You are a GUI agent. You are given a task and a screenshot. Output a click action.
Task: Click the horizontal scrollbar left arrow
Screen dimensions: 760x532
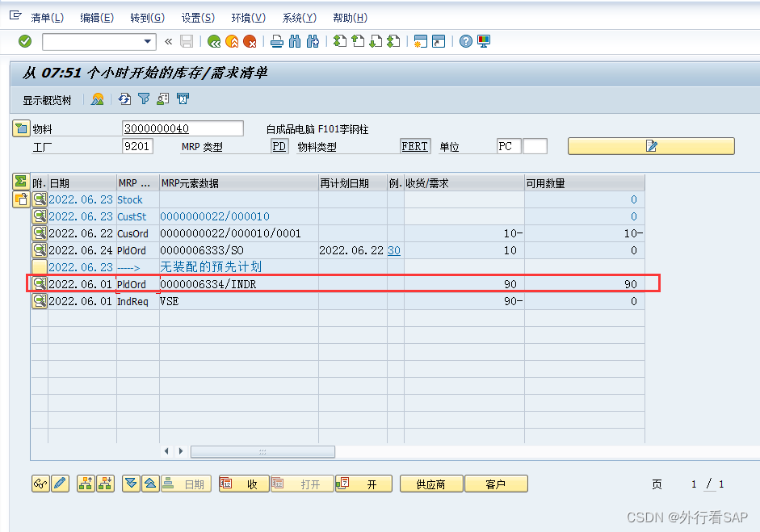pos(166,451)
